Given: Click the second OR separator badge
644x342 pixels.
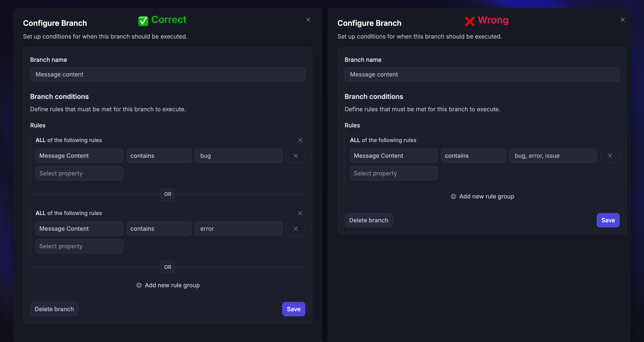Looking at the screenshot, I should point(168,267).
